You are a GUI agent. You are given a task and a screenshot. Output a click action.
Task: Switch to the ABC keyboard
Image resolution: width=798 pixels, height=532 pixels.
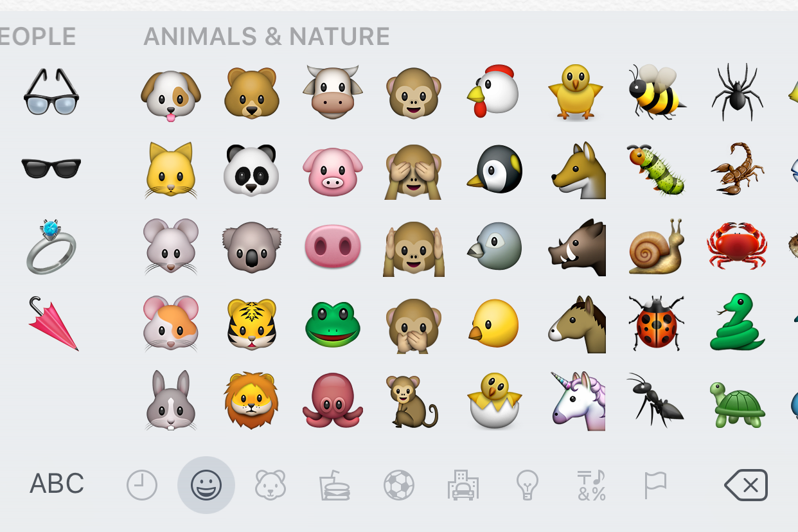[x=57, y=484]
